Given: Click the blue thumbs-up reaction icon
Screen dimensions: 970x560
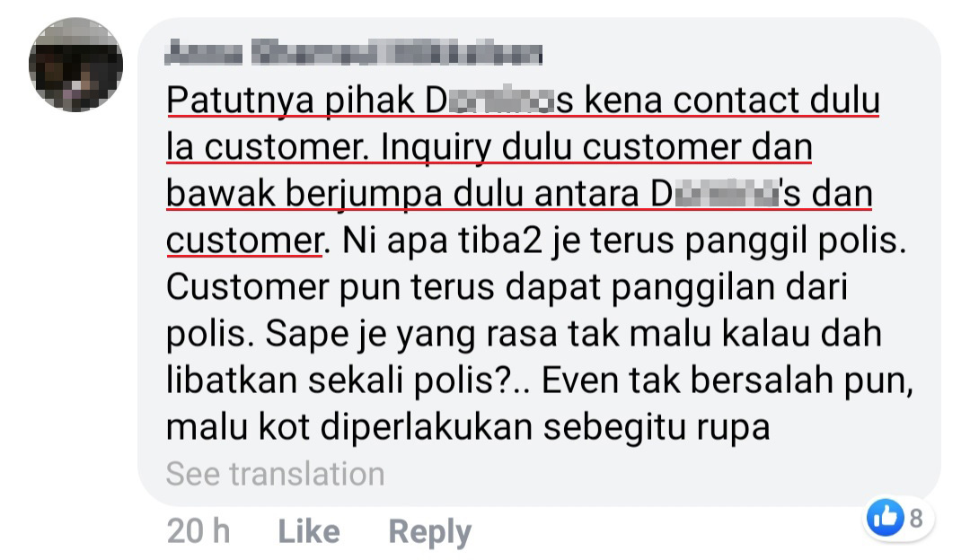Looking at the screenshot, I should (x=885, y=517).
